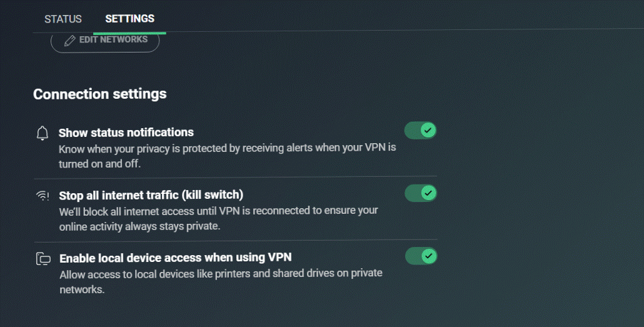Image resolution: width=644 pixels, height=327 pixels.
Task: Disable Show status notifications toggle
Action: pos(420,131)
